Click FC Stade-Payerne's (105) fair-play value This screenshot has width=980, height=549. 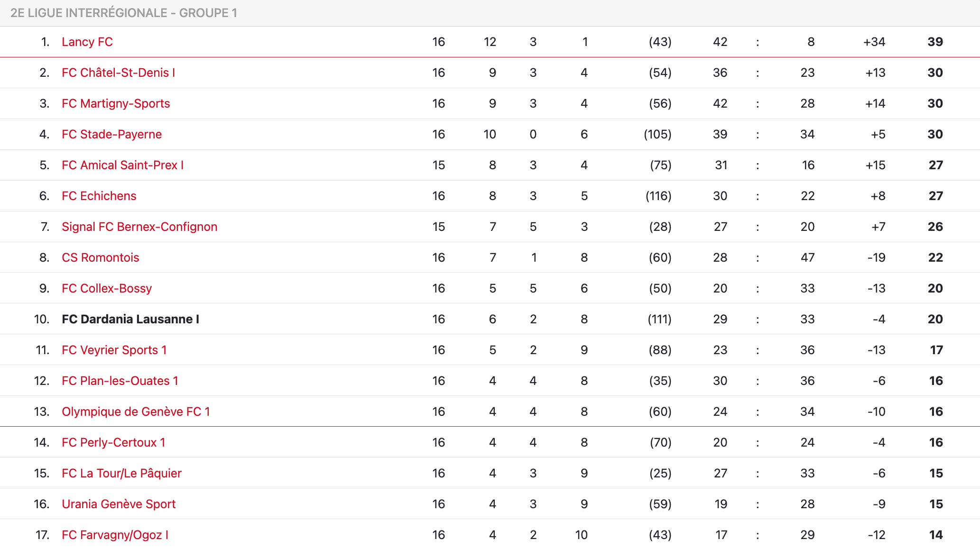pos(657,134)
